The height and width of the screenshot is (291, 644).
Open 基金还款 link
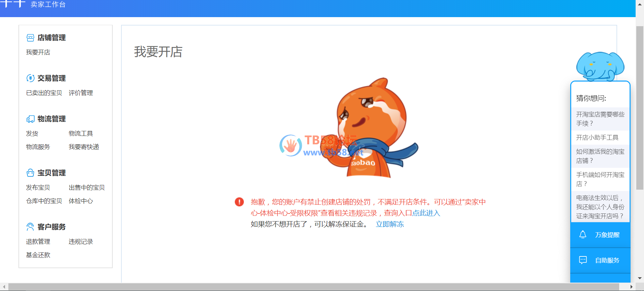38,255
